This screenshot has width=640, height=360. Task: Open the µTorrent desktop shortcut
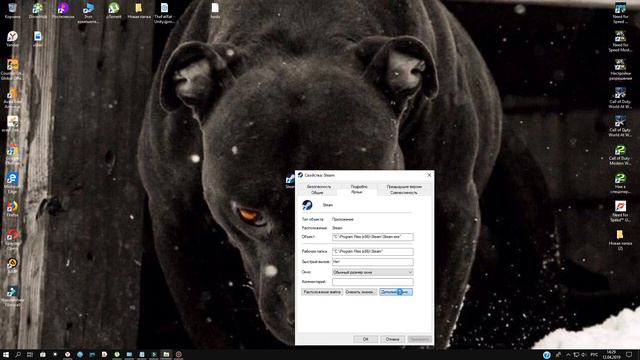113,11
